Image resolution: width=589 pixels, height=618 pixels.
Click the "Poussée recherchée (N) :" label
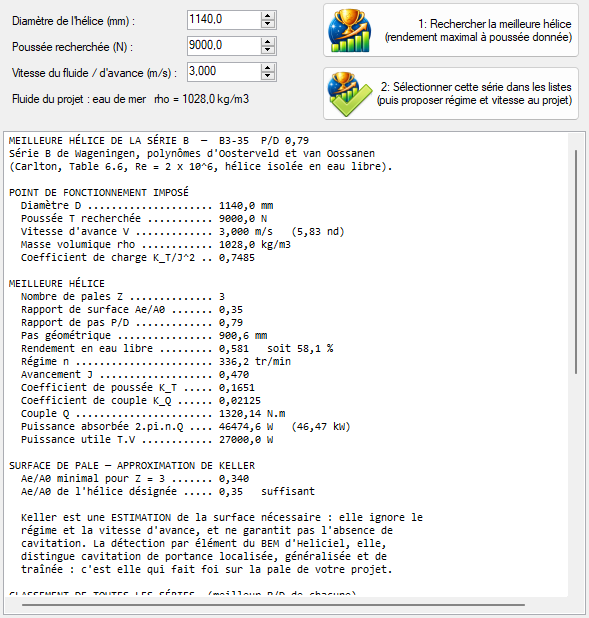73,47
